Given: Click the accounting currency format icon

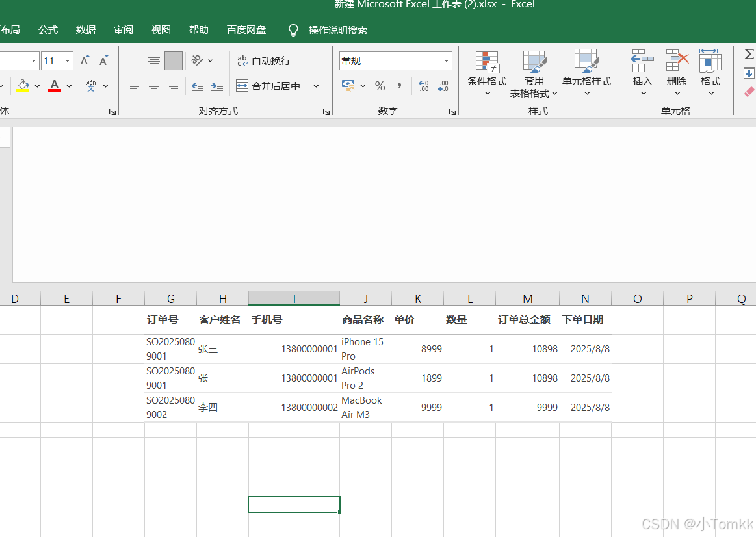Looking at the screenshot, I should click(x=348, y=86).
